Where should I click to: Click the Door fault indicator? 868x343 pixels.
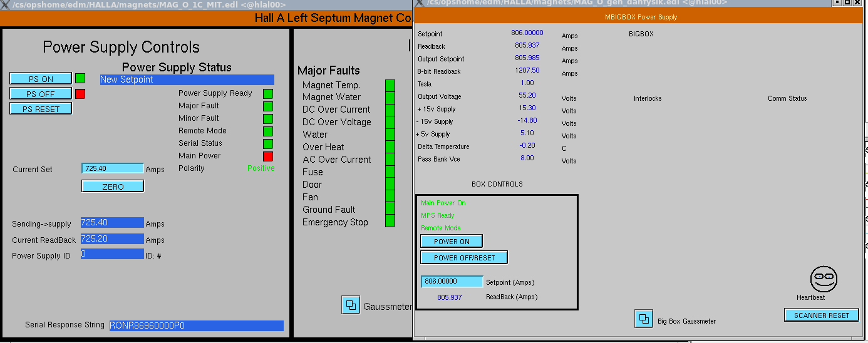(x=390, y=184)
